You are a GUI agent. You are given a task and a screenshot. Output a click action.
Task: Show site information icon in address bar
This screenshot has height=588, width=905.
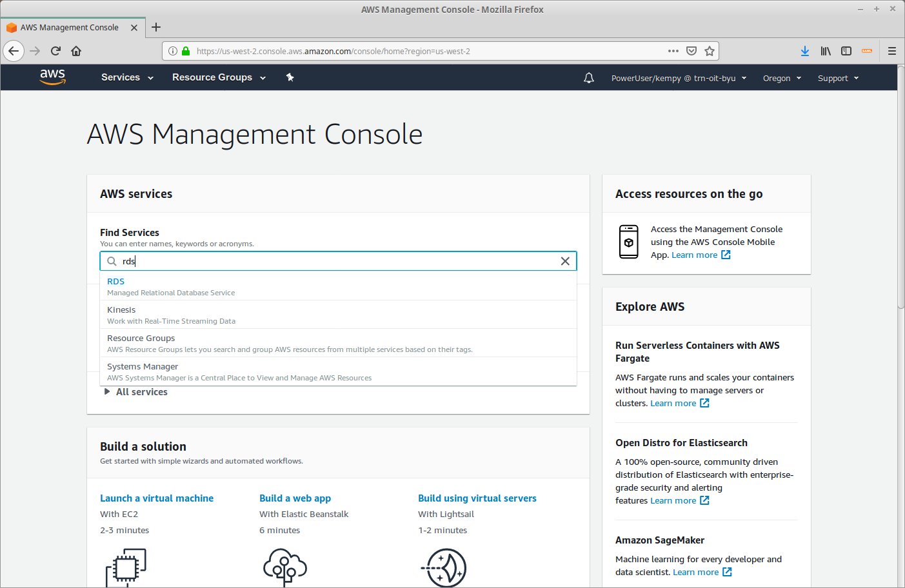pyautogui.click(x=173, y=51)
